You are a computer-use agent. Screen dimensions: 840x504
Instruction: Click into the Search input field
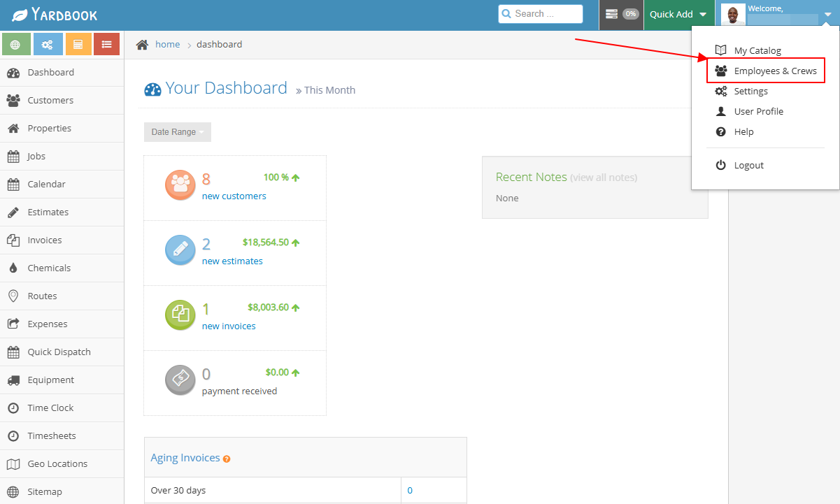(541, 14)
